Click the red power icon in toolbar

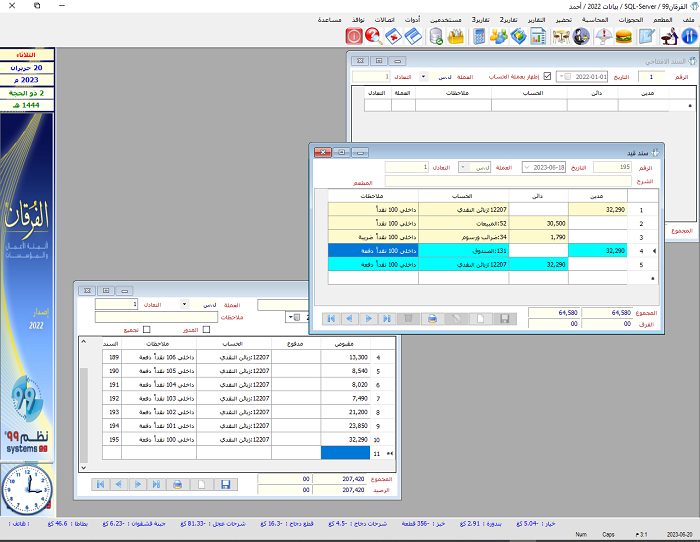(x=354, y=37)
